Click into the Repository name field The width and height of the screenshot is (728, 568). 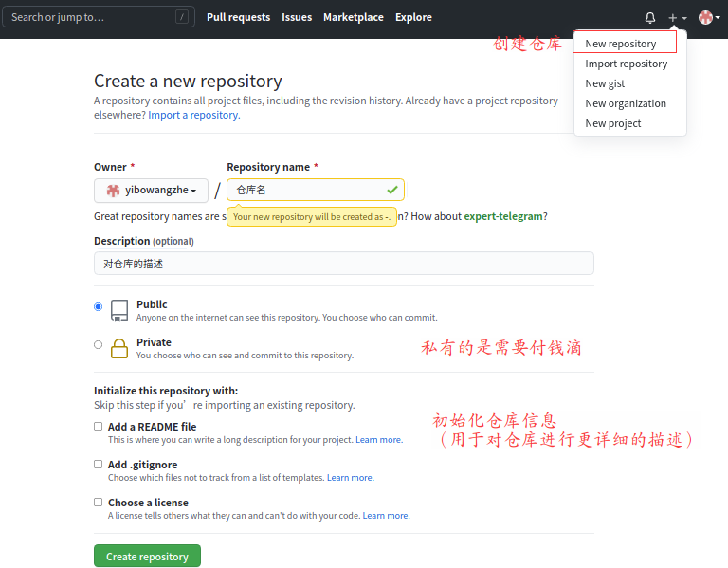pos(316,190)
